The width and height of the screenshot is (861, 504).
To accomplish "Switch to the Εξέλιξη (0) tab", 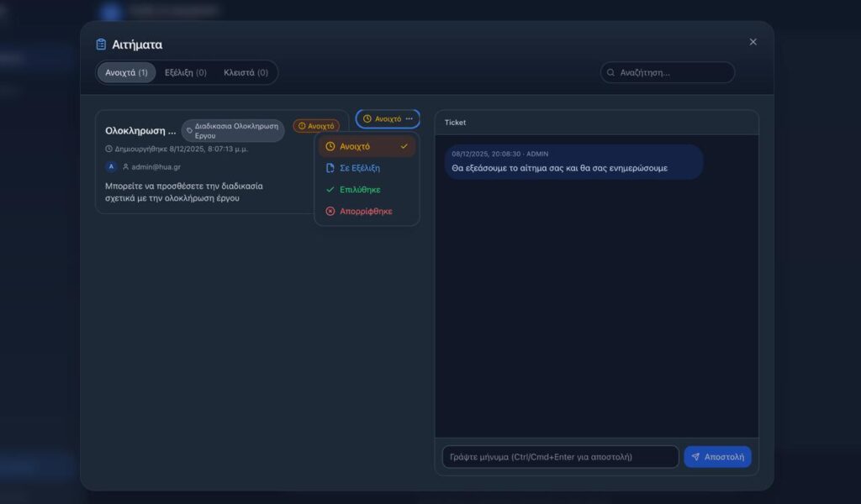I will [x=186, y=73].
